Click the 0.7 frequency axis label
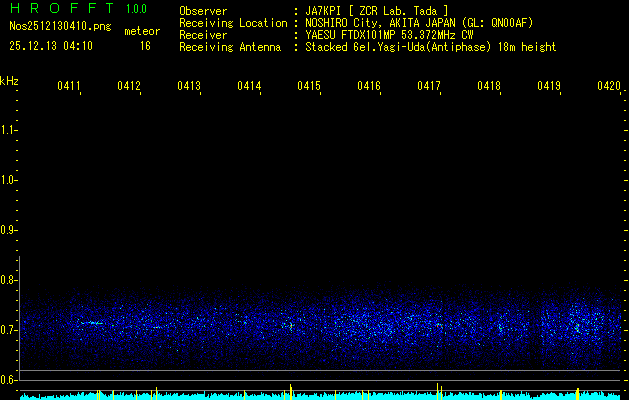The width and height of the screenshot is (629, 400). 9,329
